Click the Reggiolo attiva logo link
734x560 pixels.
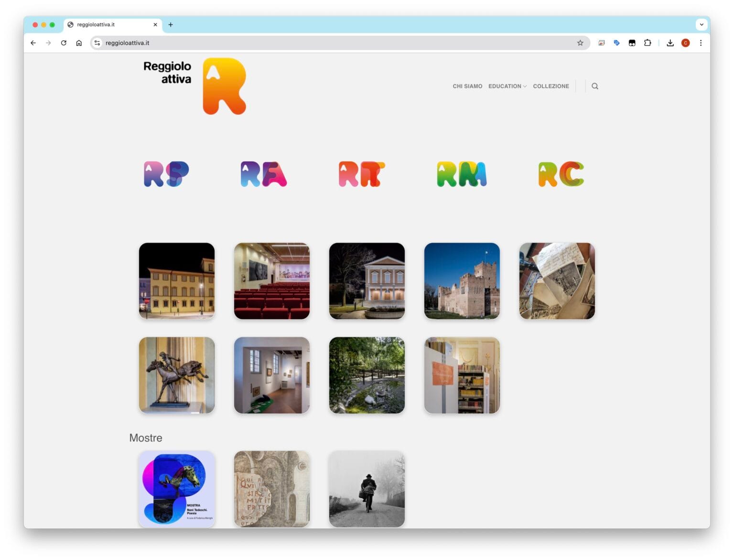[x=194, y=86]
